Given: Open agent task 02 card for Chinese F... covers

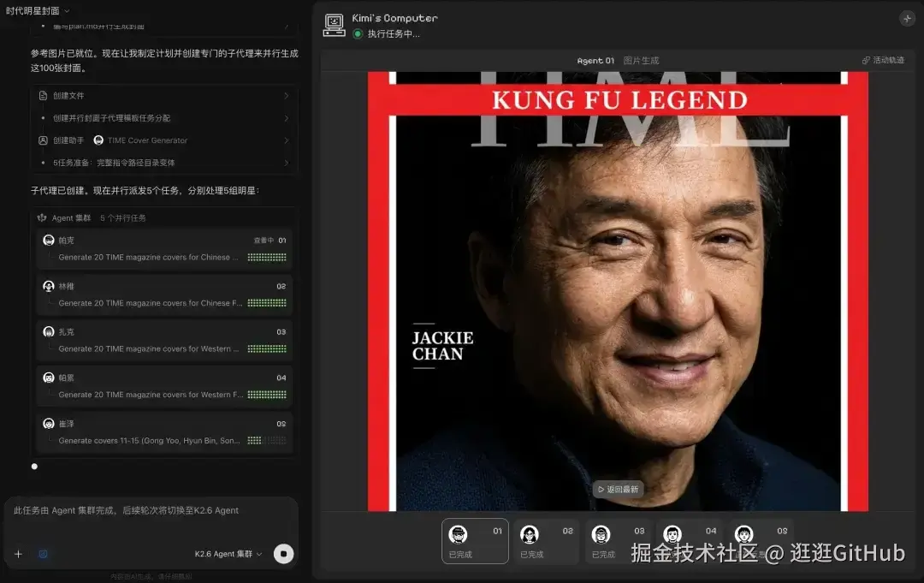Looking at the screenshot, I should (x=164, y=294).
